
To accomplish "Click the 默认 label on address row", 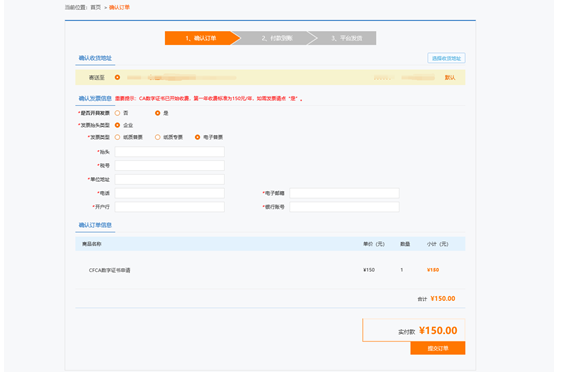I will pyautogui.click(x=450, y=78).
